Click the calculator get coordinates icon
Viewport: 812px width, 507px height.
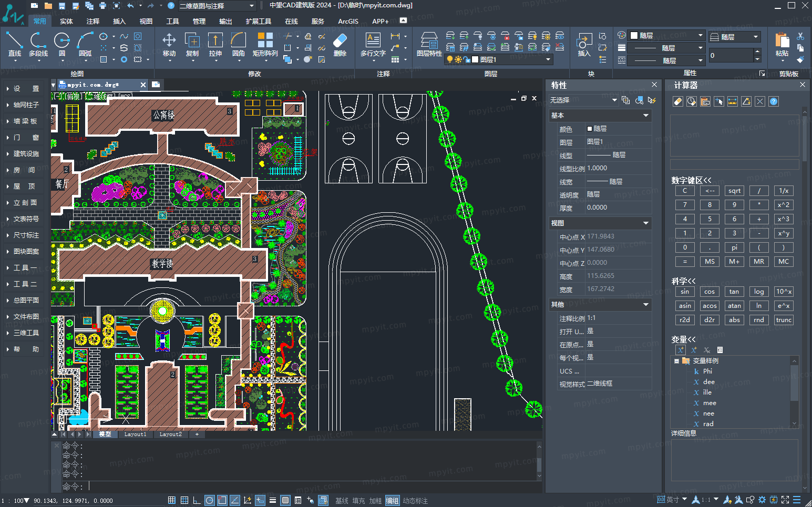(x=719, y=101)
